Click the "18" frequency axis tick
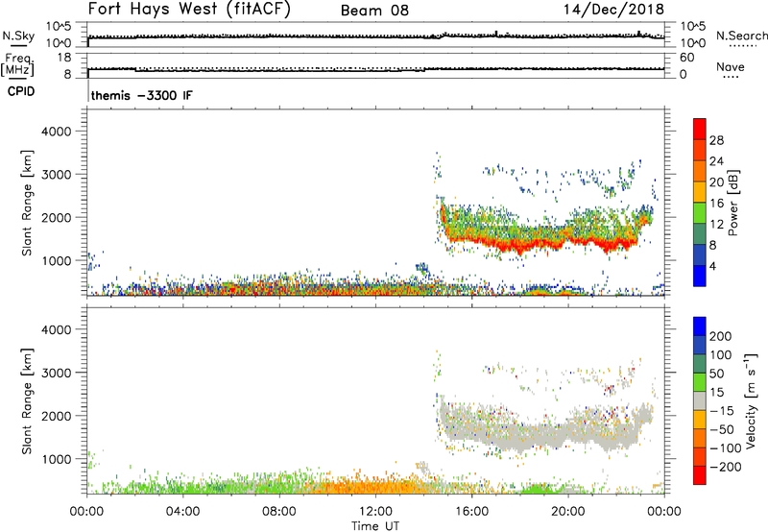This screenshot has width=768, height=532. click(64, 58)
